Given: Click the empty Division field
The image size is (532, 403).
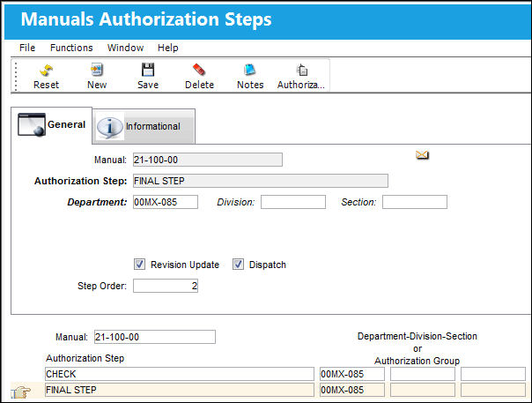Looking at the screenshot, I should 293,202.
